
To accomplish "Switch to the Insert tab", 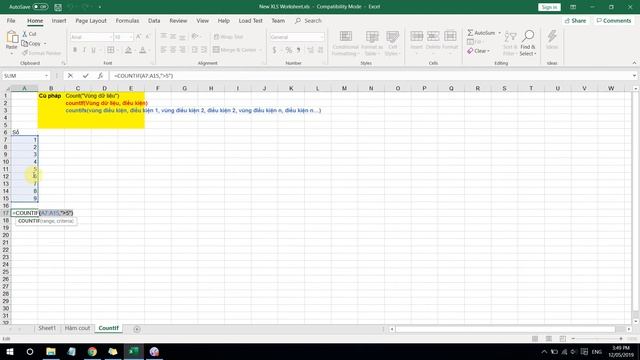I will [x=59, y=20].
